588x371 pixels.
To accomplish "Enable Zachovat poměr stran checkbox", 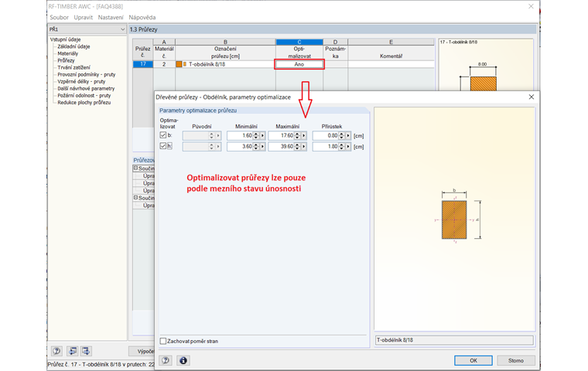I will [163, 341].
